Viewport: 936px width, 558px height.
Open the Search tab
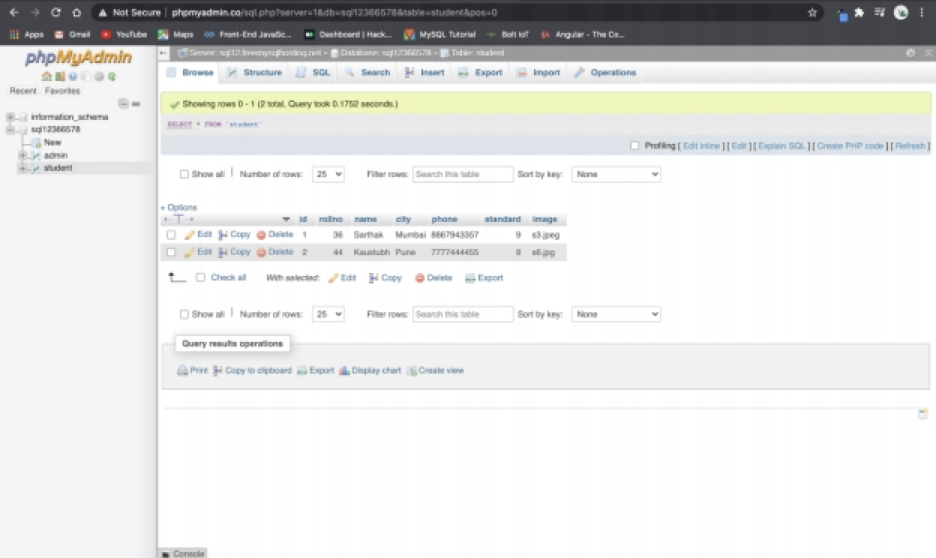[x=367, y=73]
